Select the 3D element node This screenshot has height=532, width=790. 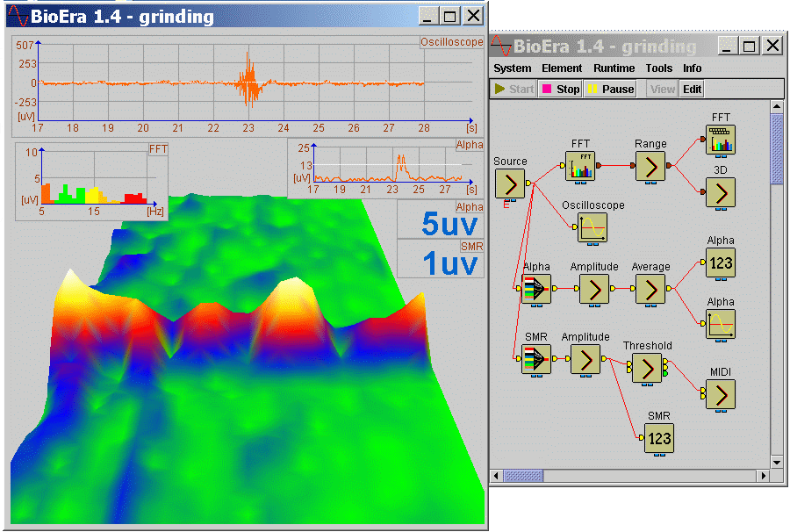[x=721, y=192]
